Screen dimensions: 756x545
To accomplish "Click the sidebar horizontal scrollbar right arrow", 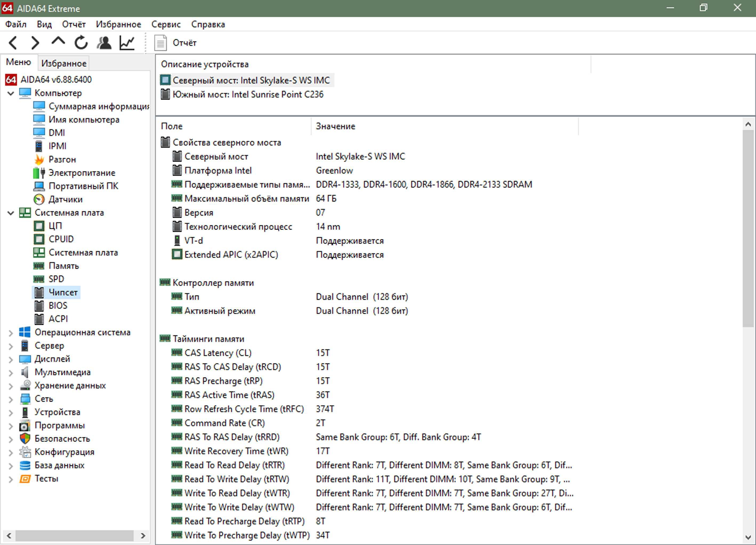I will 143,536.
